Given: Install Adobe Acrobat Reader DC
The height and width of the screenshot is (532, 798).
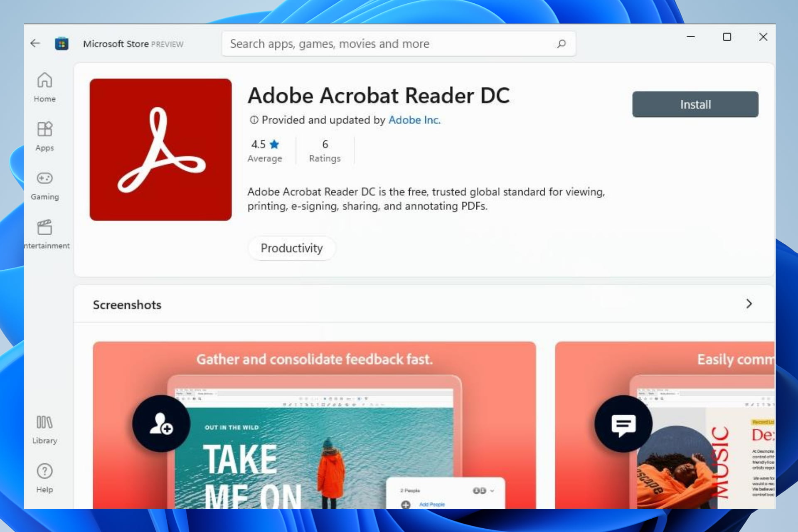Looking at the screenshot, I should pyautogui.click(x=695, y=104).
